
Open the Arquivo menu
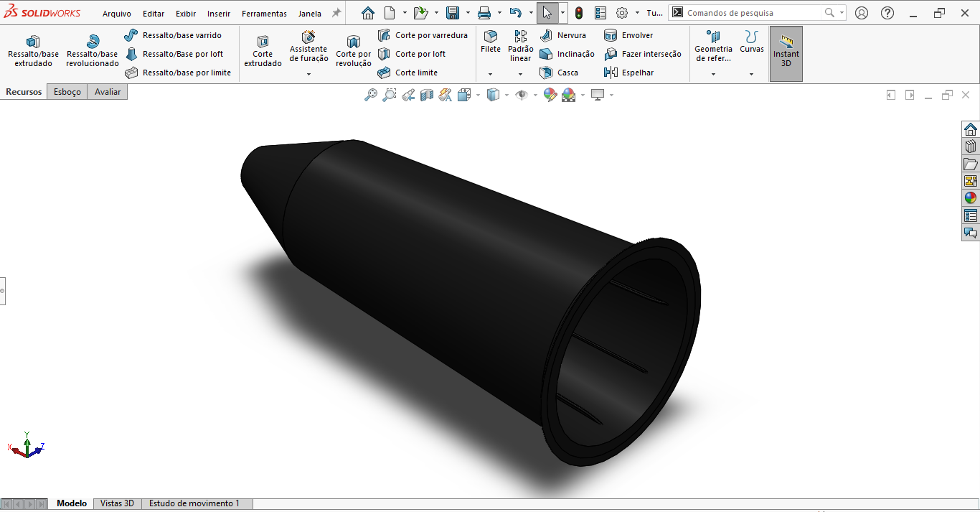pyautogui.click(x=117, y=14)
